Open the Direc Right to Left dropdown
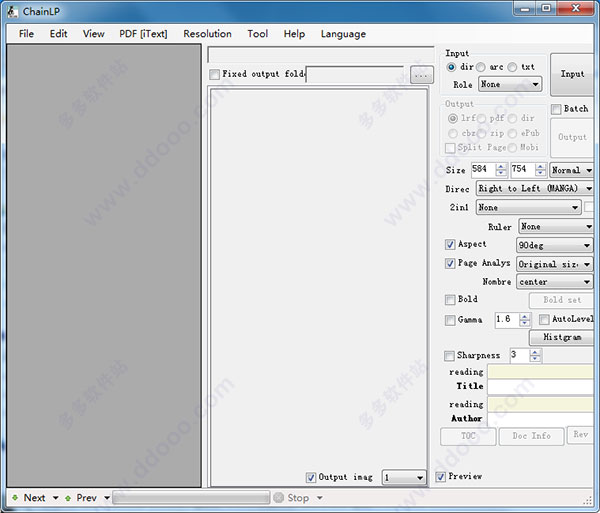 [x=535, y=188]
